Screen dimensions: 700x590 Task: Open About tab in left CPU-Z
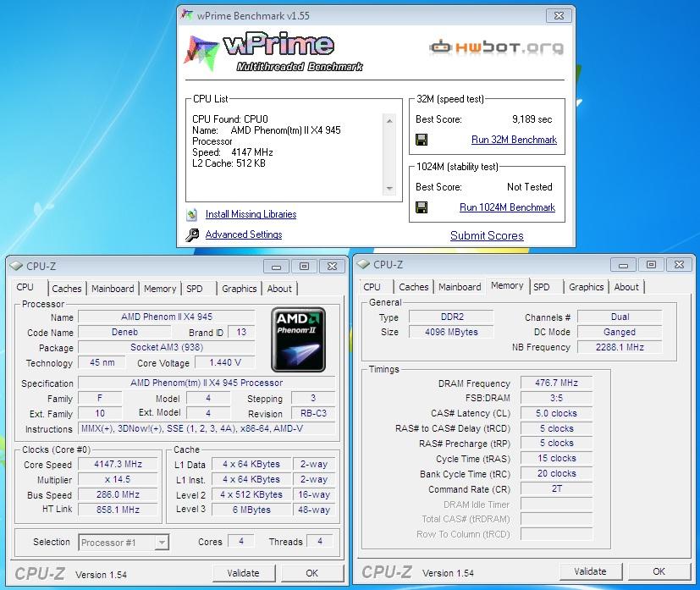click(279, 289)
